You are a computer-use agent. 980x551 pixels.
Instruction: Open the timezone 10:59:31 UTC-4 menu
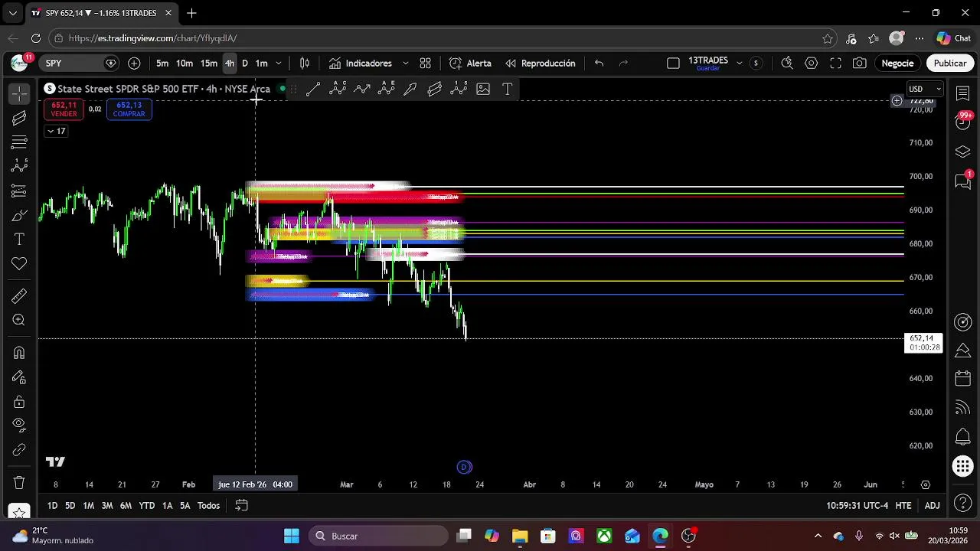click(x=857, y=506)
